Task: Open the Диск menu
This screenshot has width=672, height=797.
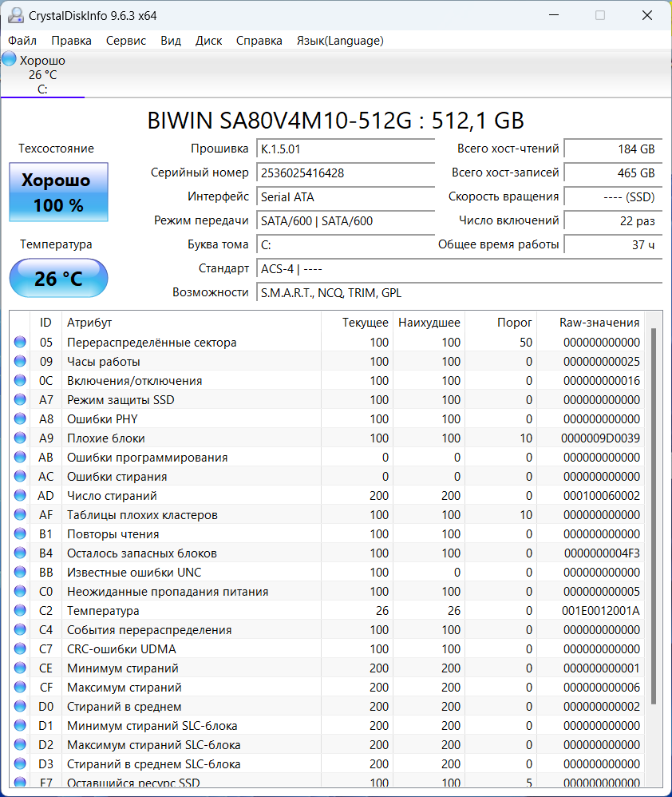Action: (x=209, y=41)
